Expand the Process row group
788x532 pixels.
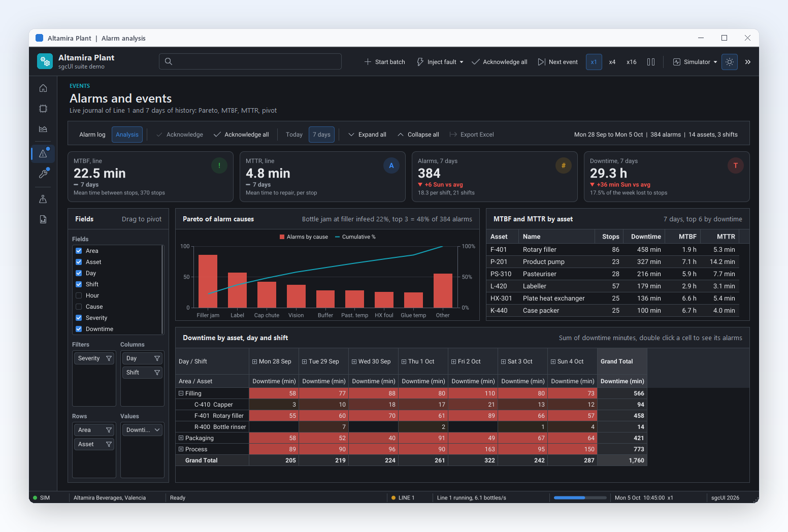pyautogui.click(x=181, y=449)
